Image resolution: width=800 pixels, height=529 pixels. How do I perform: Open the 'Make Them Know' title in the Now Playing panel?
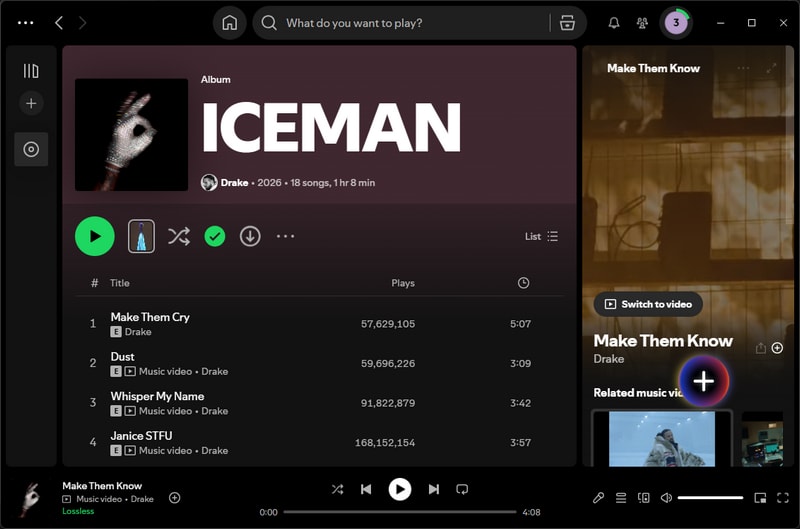click(663, 340)
